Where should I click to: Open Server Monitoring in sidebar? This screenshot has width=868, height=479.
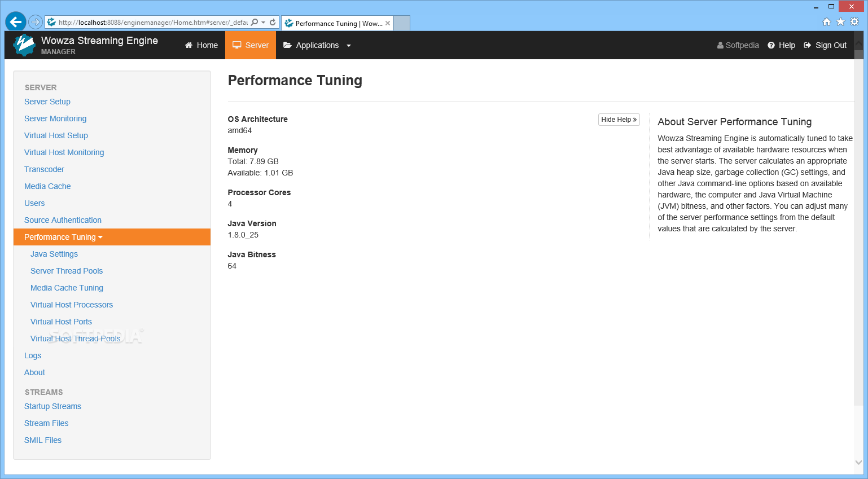coord(55,118)
